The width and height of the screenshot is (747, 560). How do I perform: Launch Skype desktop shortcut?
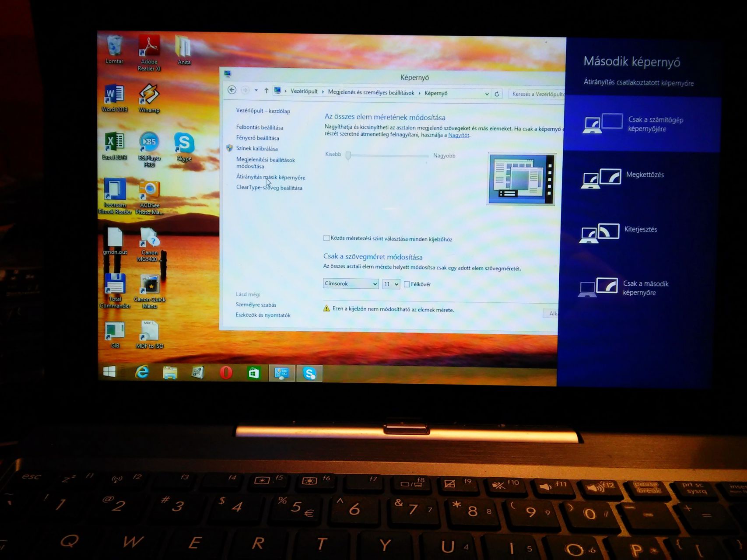pyautogui.click(x=184, y=147)
